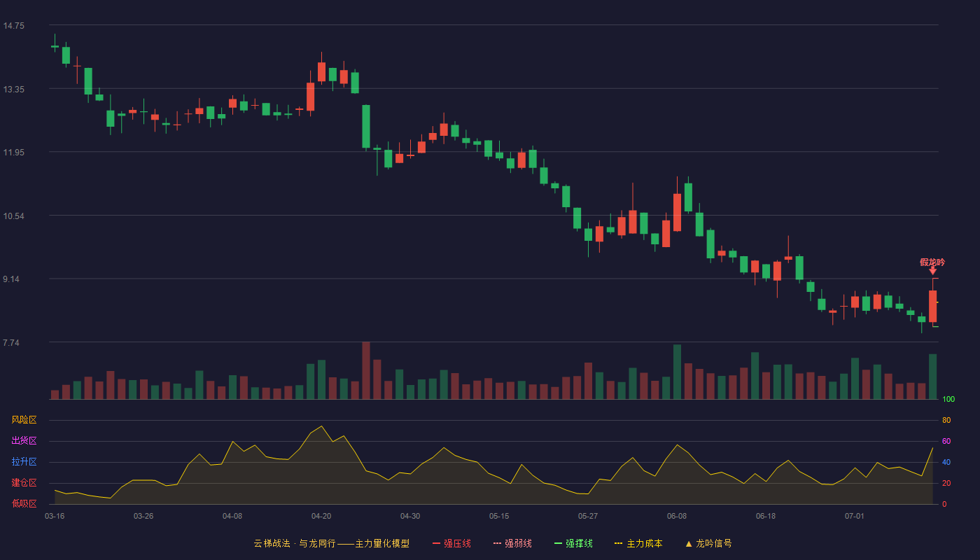
Task: Click the 14.75 price axis label
Action: (x=14, y=26)
